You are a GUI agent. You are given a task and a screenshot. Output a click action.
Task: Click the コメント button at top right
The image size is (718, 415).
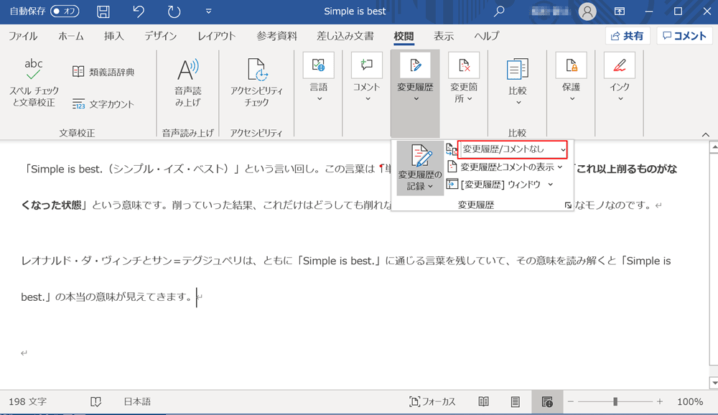click(x=685, y=36)
